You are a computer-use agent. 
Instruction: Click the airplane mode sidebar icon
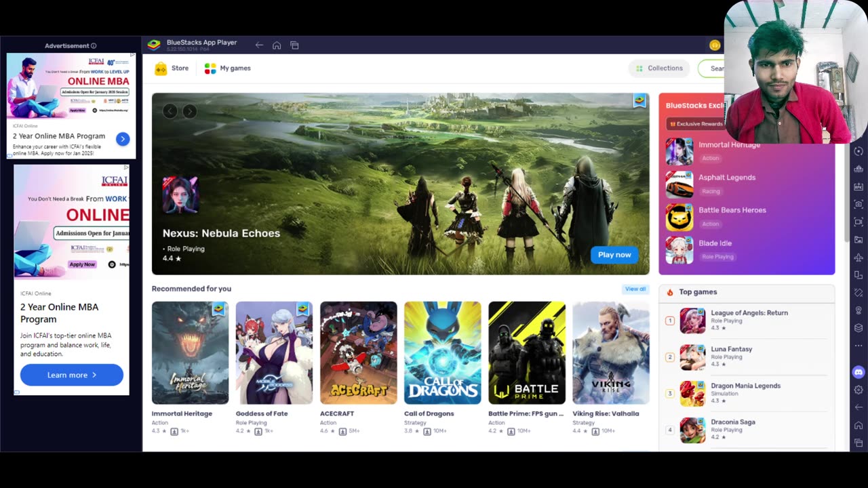[x=859, y=258]
